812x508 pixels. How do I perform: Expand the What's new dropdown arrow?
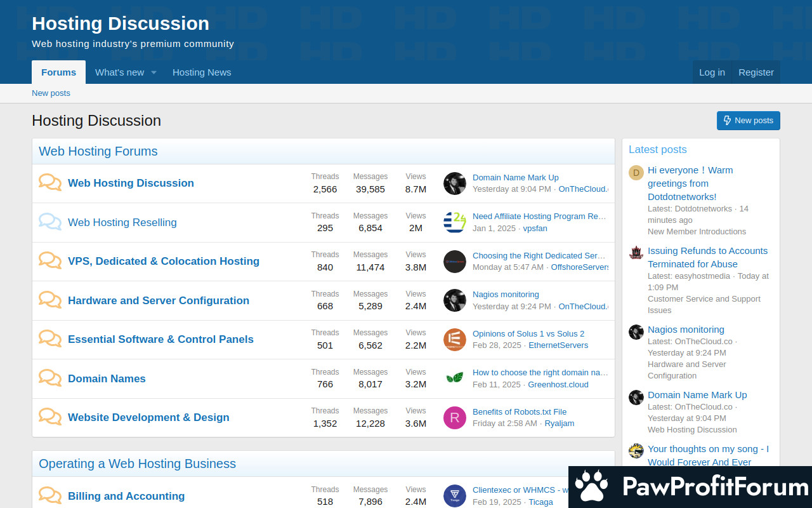pyautogui.click(x=154, y=72)
